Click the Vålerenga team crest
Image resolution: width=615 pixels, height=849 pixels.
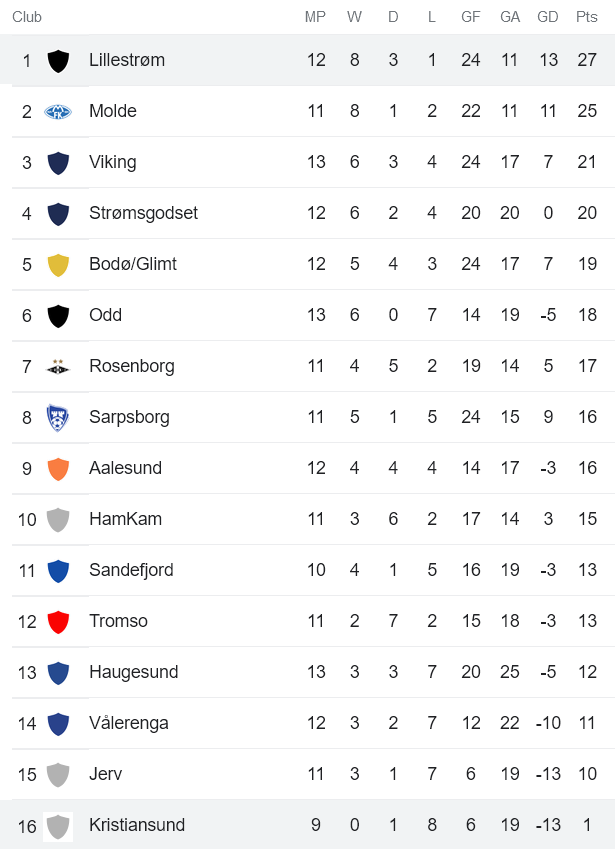coord(58,723)
